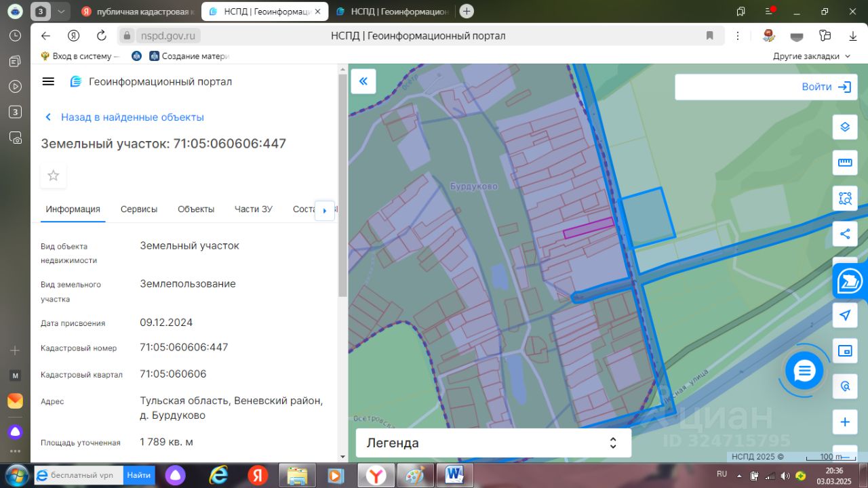Image resolution: width=868 pixels, height=488 pixels.
Task: Select the highlighted purple parcel on map
Action: pos(589,228)
